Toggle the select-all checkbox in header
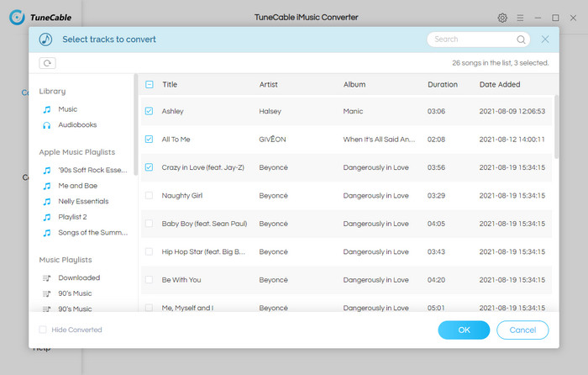 [x=150, y=84]
